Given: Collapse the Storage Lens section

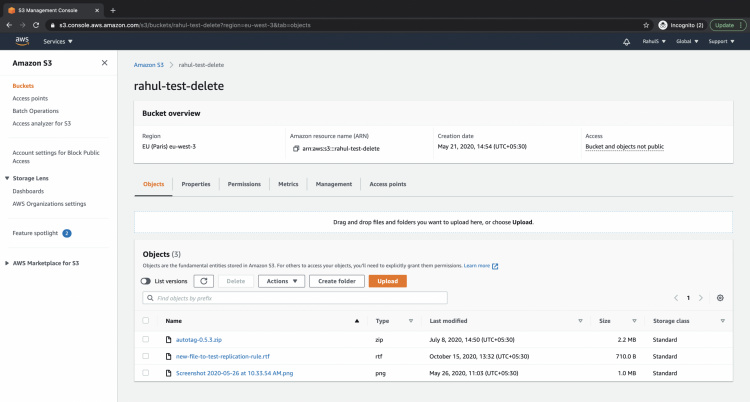Looking at the screenshot, I should point(7,178).
